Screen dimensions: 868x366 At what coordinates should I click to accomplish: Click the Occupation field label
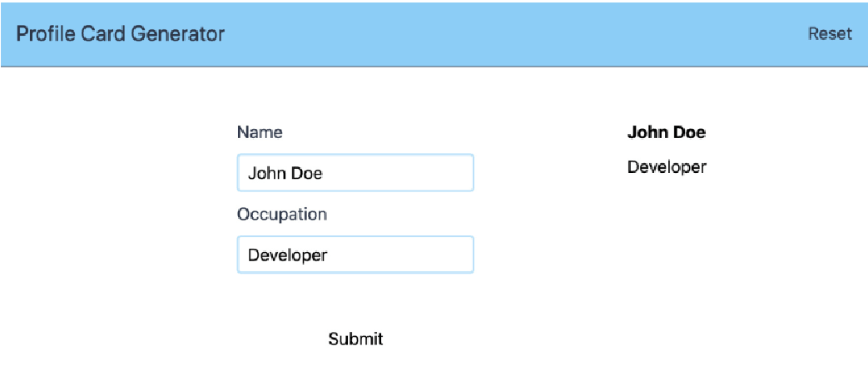[x=282, y=215]
